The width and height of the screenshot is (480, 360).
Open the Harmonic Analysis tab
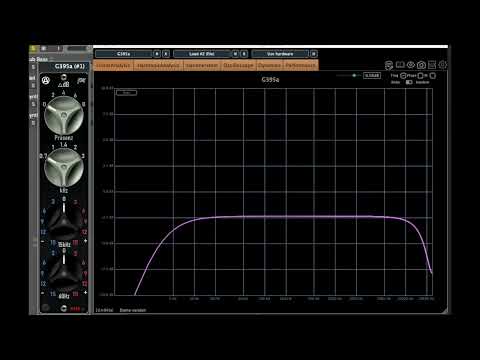158,65
